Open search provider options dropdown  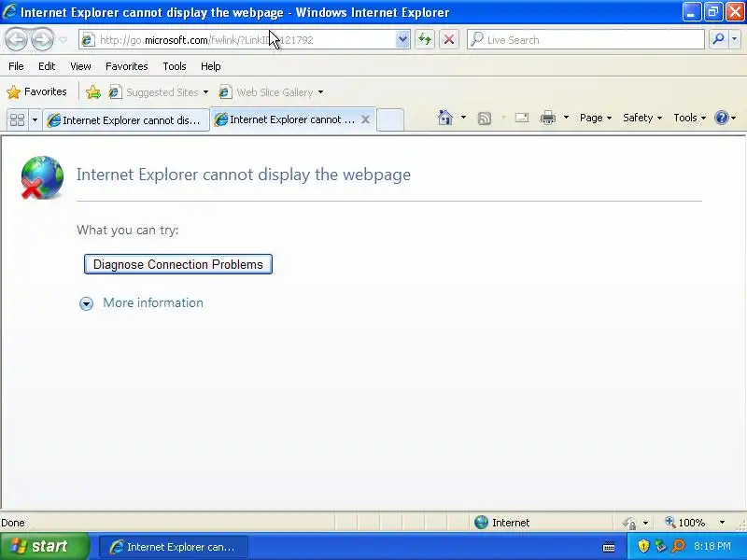(735, 39)
